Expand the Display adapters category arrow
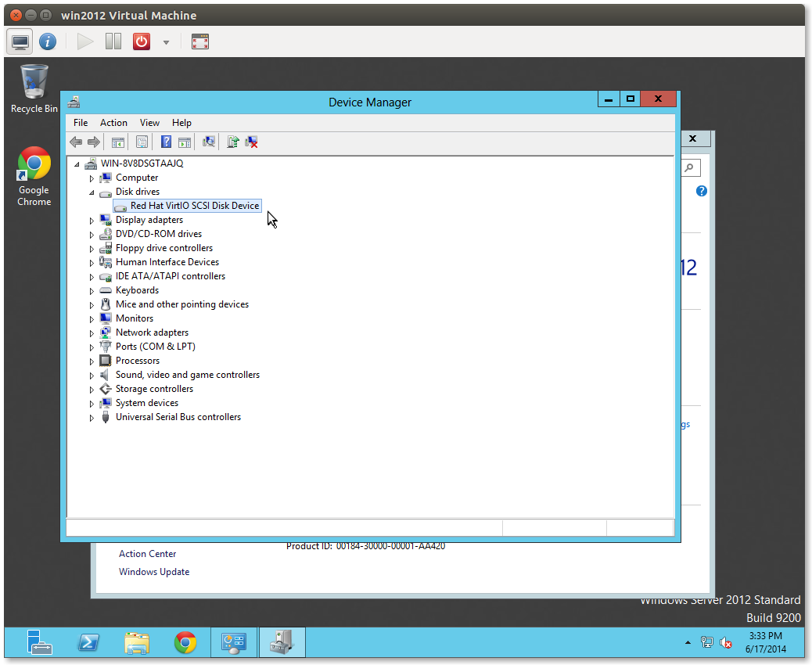 coord(92,221)
